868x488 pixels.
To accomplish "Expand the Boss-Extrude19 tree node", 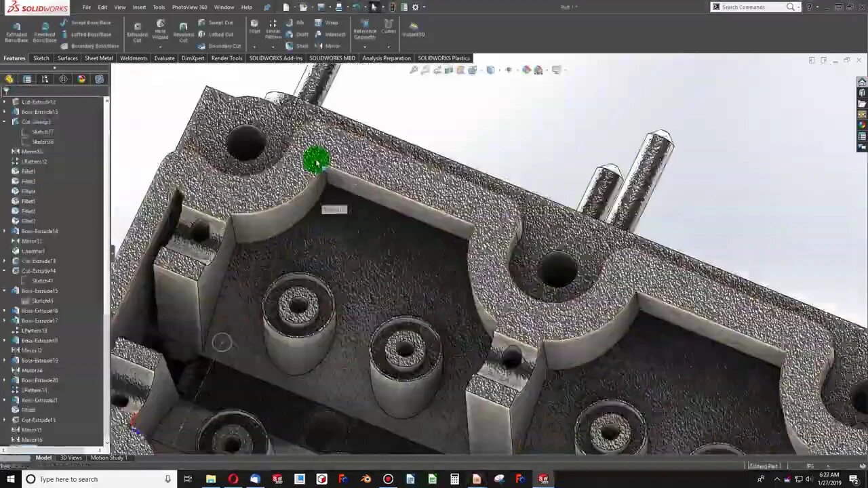I will point(4,361).
